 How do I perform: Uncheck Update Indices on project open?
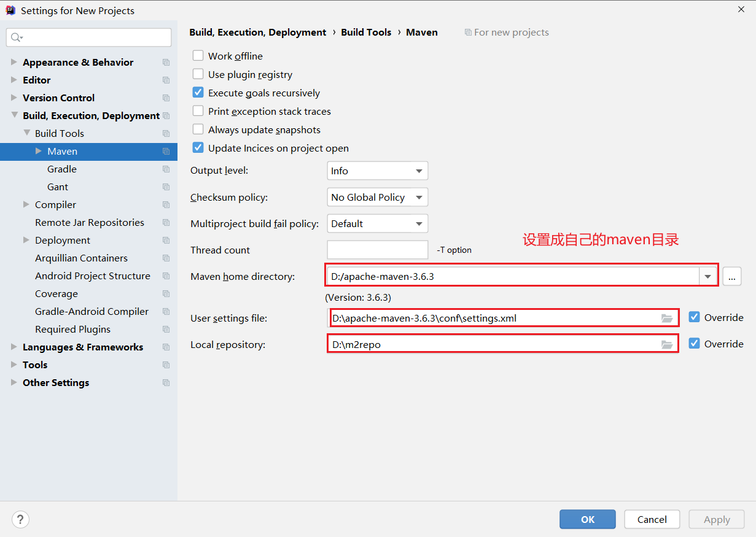198,147
